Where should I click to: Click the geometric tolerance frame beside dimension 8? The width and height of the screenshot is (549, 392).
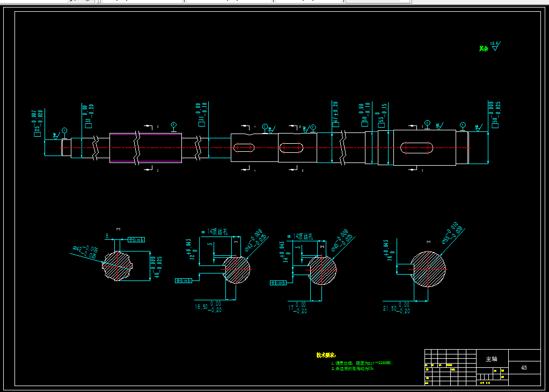click(x=136, y=240)
